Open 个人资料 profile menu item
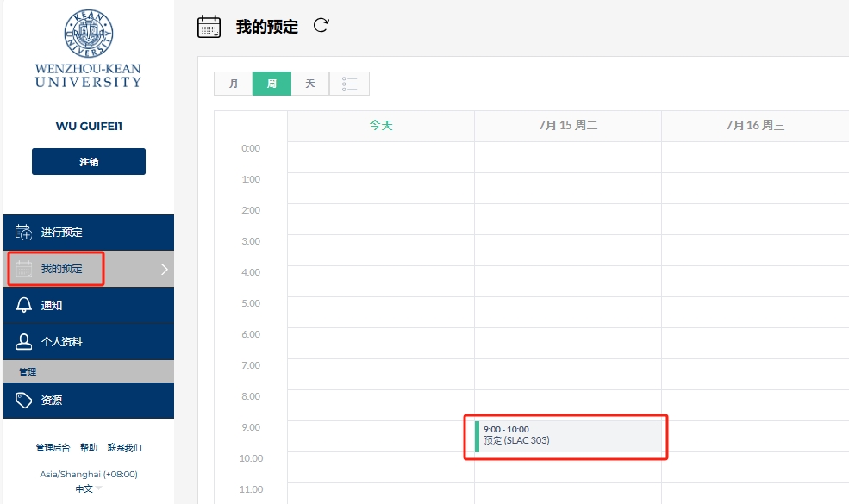Viewport: 849px width, 504px height. pyautogui.click(x=89, y=341)
